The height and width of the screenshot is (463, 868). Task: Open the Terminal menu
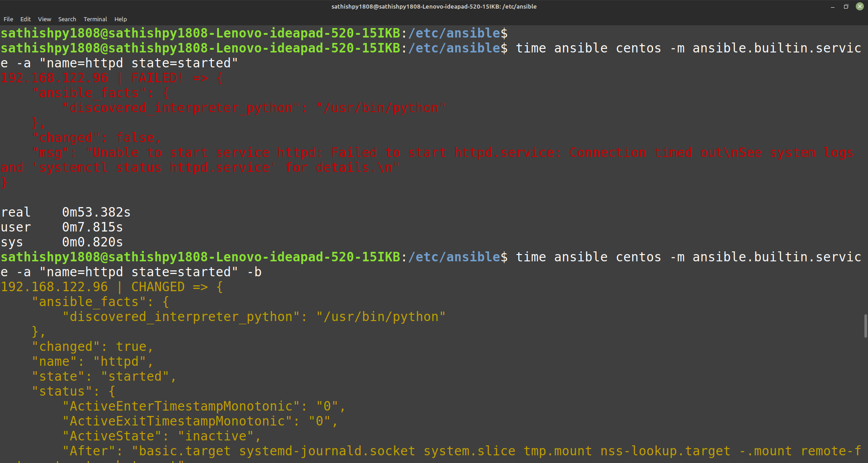(x=95, y=19)
